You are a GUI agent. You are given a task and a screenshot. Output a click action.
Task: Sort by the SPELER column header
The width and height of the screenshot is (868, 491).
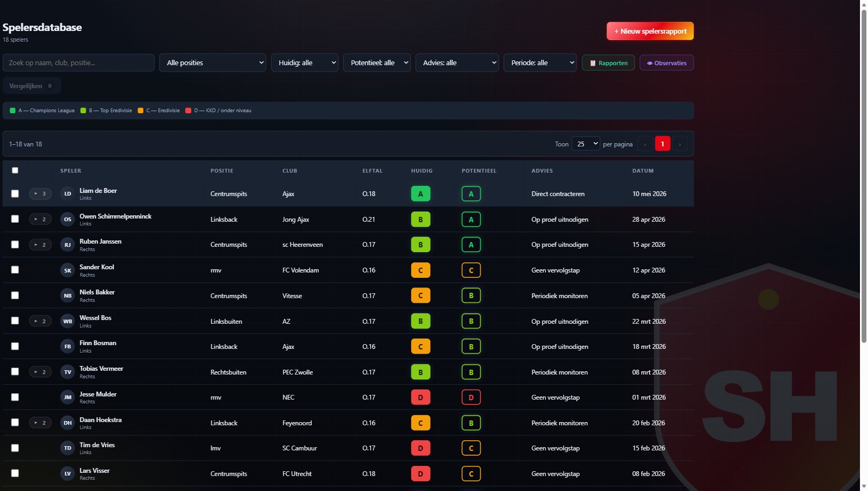[71, 171]
